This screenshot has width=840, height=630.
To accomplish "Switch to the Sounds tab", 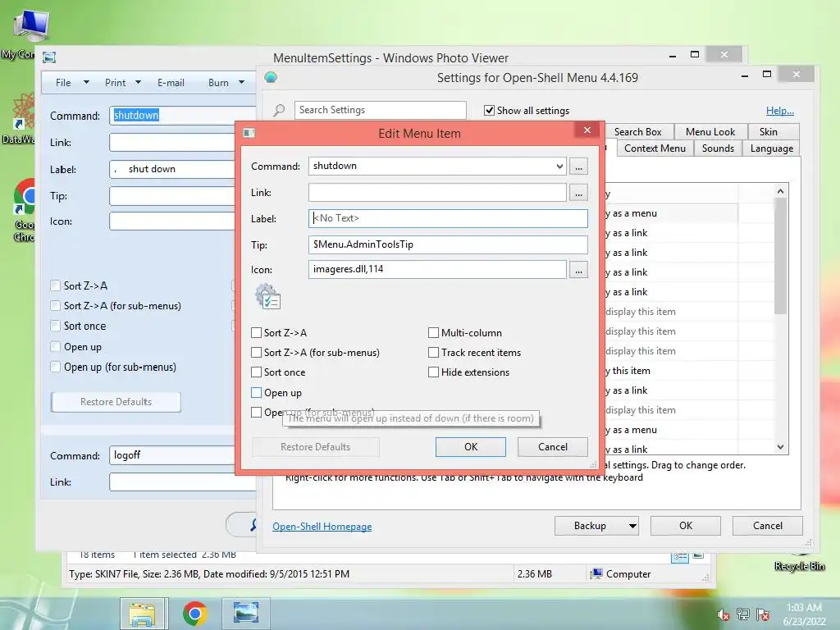I will (718, 148).
